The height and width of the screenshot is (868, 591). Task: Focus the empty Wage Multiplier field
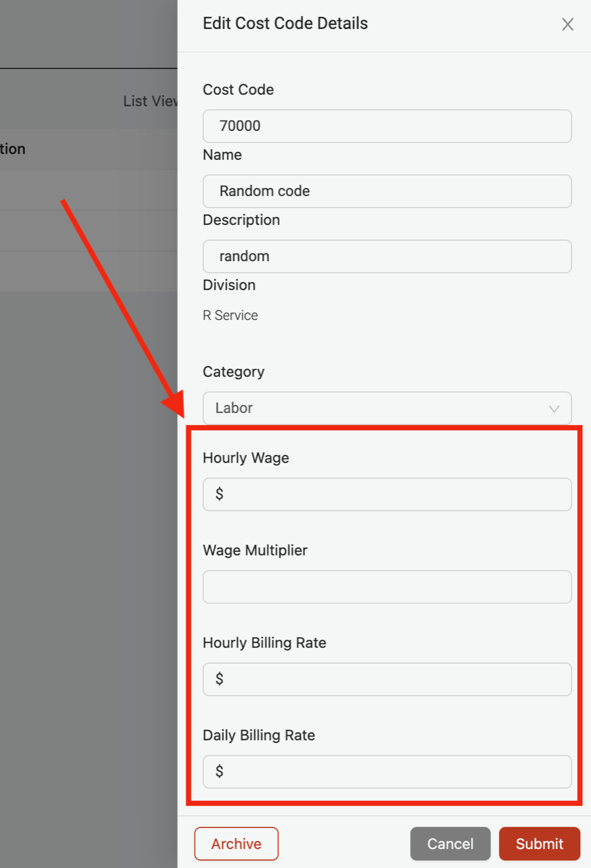387,587
